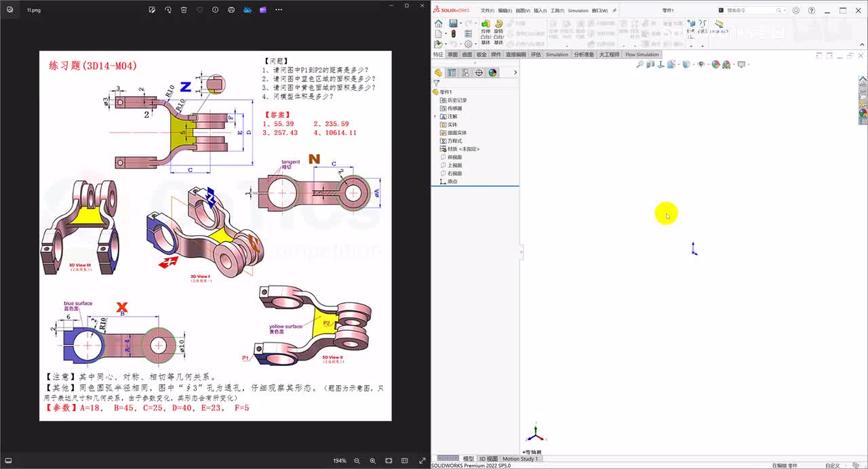Open dropdown arrow next to New document
868x469 pixels.
[446, 33]
